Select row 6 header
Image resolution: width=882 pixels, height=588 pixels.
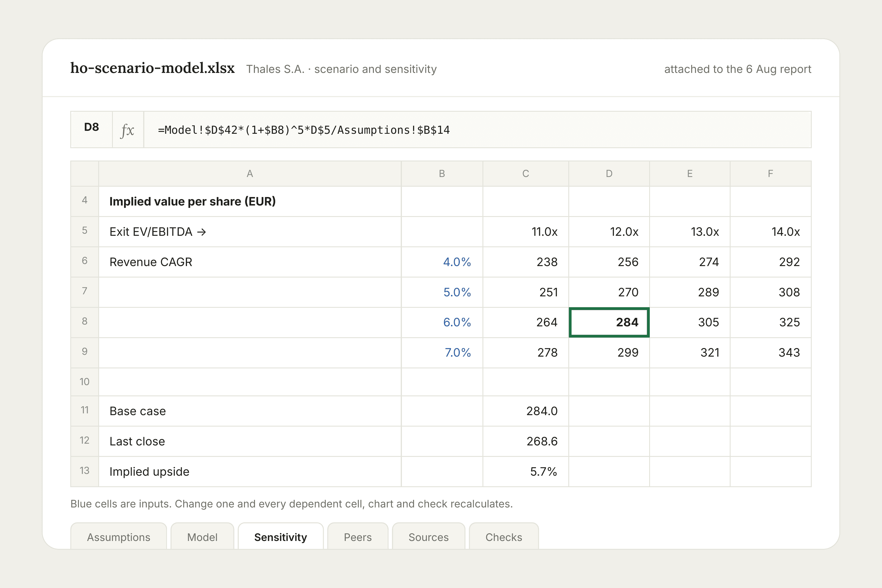(x=85, y=262)
